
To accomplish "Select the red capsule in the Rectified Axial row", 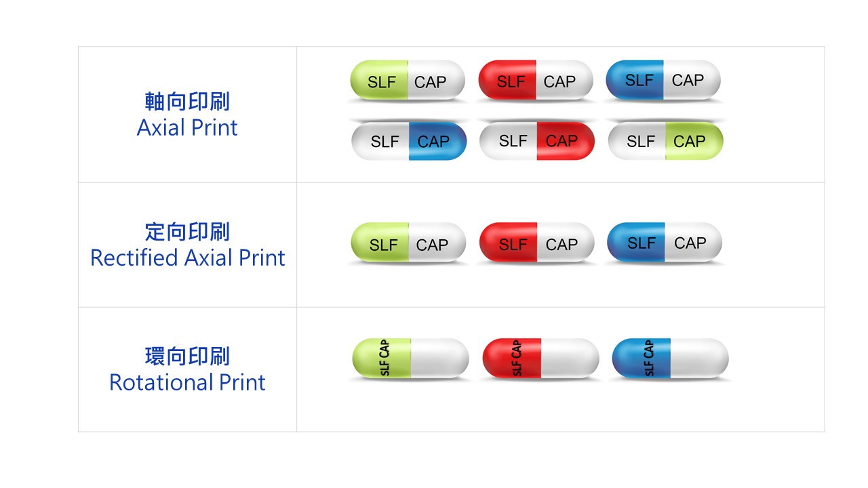I will [537, 243].
